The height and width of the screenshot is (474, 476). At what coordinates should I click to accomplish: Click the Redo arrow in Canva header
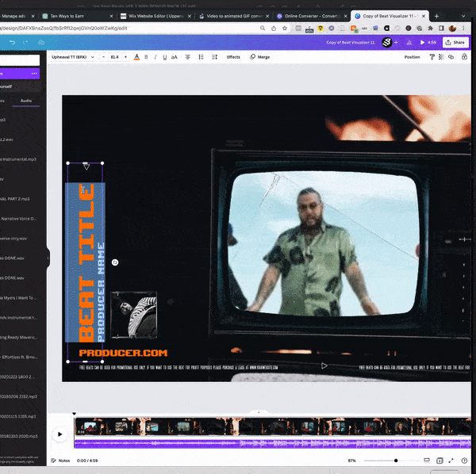coord(25,43)
